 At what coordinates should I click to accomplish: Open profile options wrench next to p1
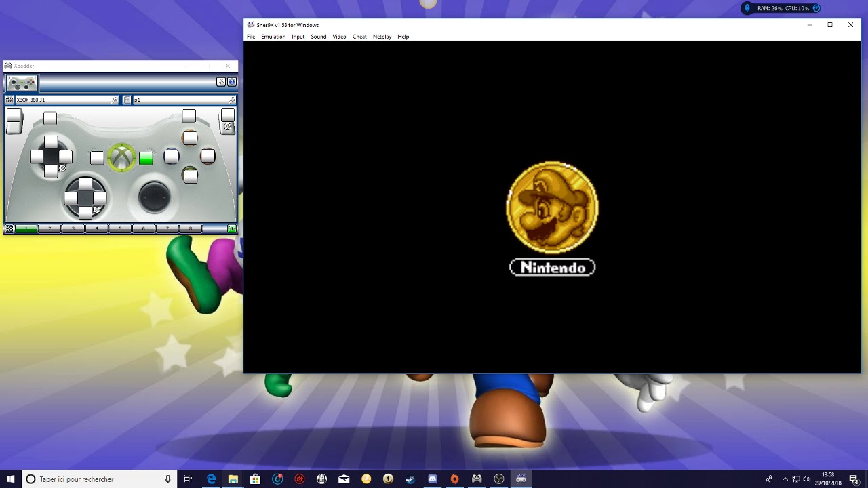[232, 100]
